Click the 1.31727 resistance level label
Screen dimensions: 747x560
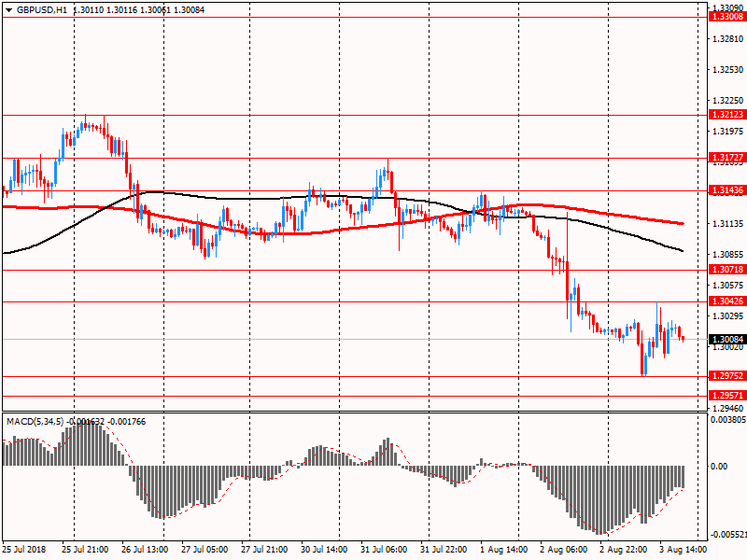pyautogui.click(x=726, y=158)
